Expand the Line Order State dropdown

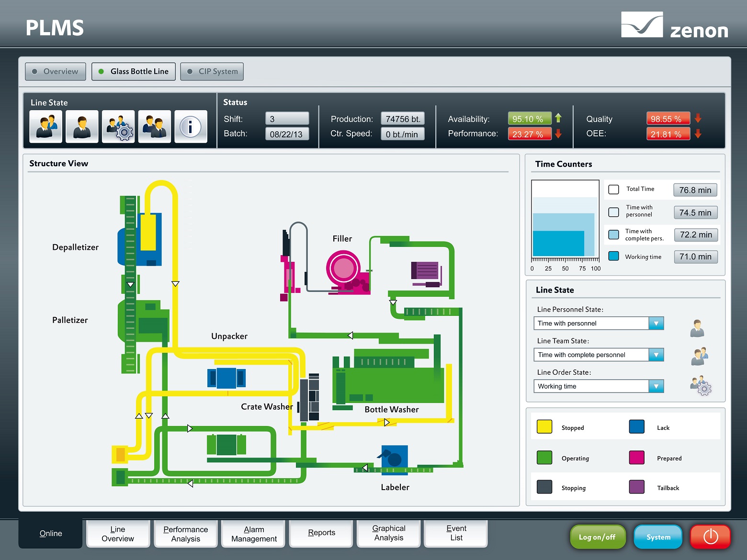click(656, 386)
